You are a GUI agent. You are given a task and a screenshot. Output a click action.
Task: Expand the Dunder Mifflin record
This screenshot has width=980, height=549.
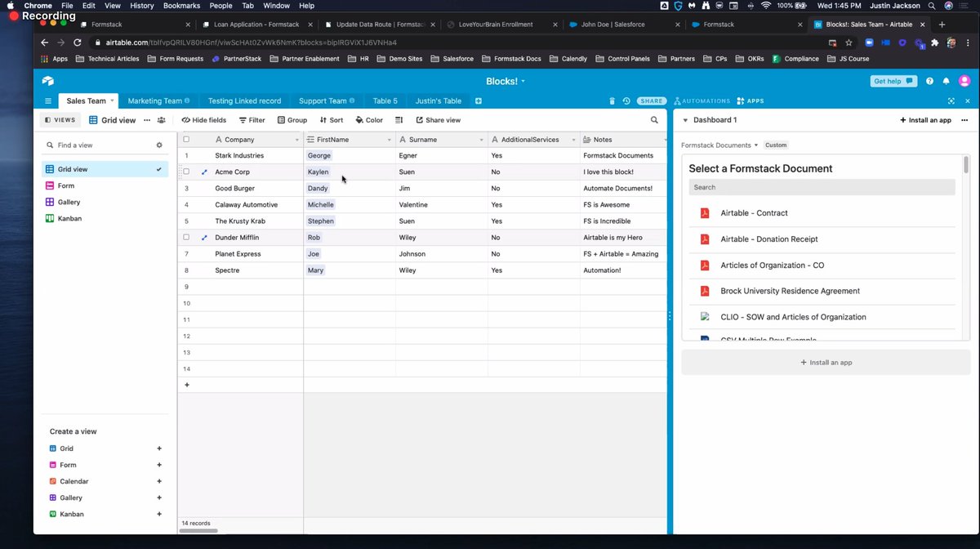(204, 238)
